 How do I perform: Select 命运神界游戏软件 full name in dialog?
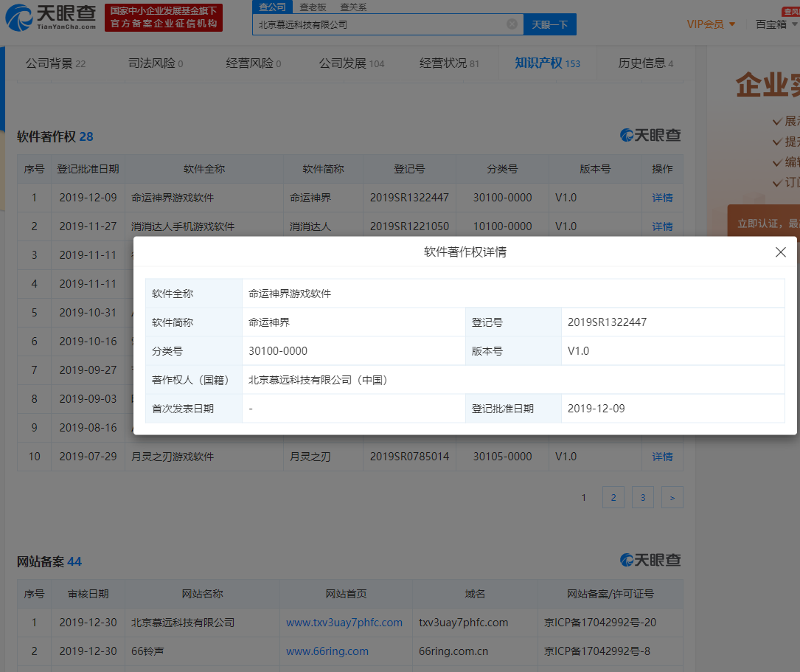tap(290, 294)
